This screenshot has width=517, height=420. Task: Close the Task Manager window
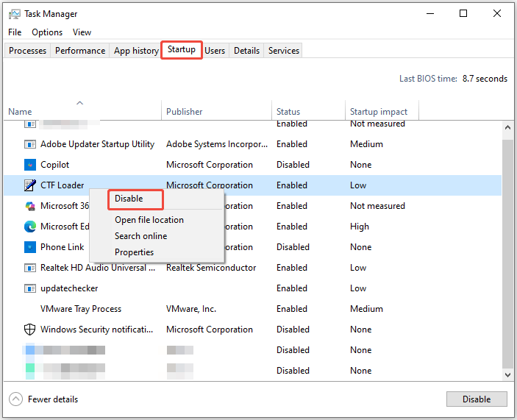(x=497, y=13)
